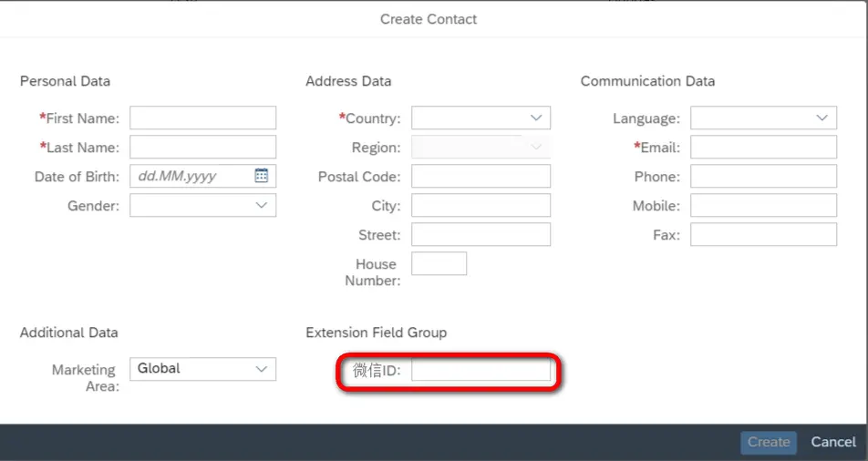This screenshot has height=461, width=868.
Task: Click the Last Name input field
Action: (x=203, y=148)
